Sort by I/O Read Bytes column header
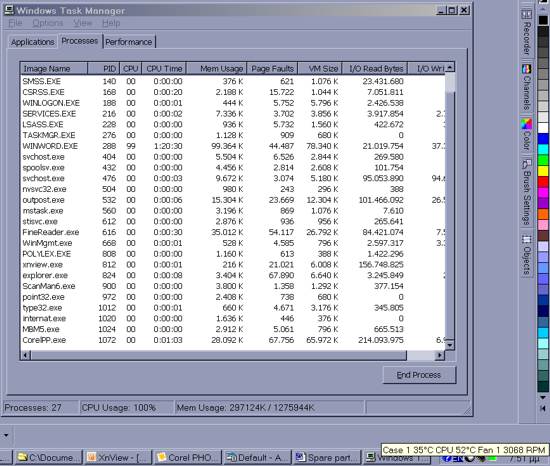The image size is (550, 466). click(375, 69)
